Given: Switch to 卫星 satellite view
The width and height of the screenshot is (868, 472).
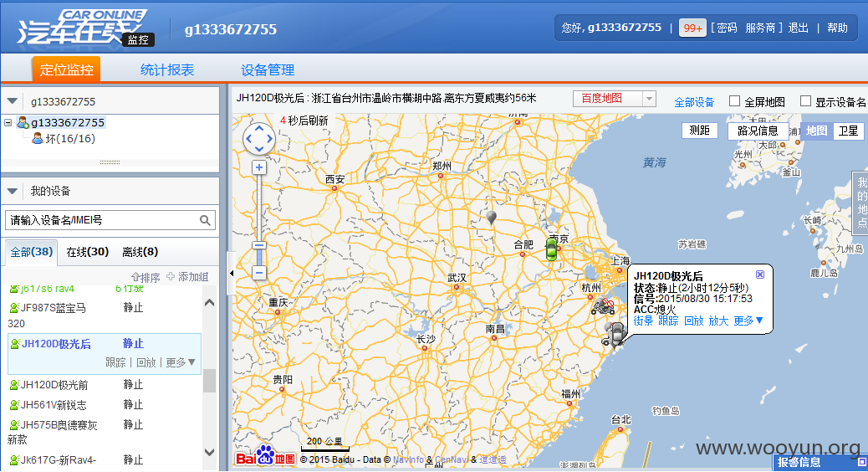Looking at the screenshot, I should coord(848,131).
